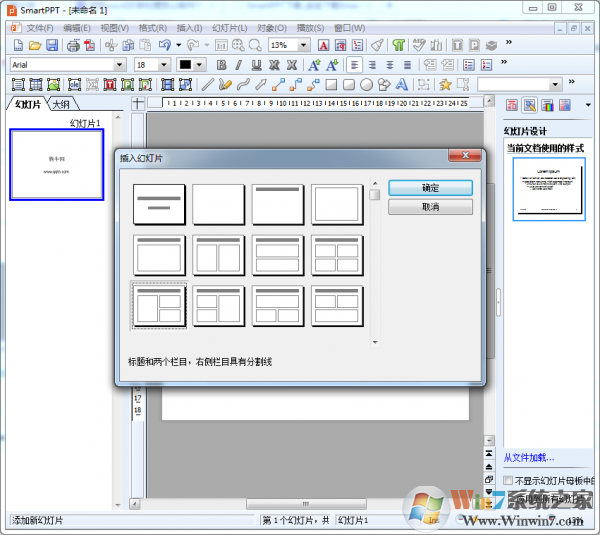The image size is (600, 535).
Task: Select the ellipse shape tool
Action: (367, 85)
